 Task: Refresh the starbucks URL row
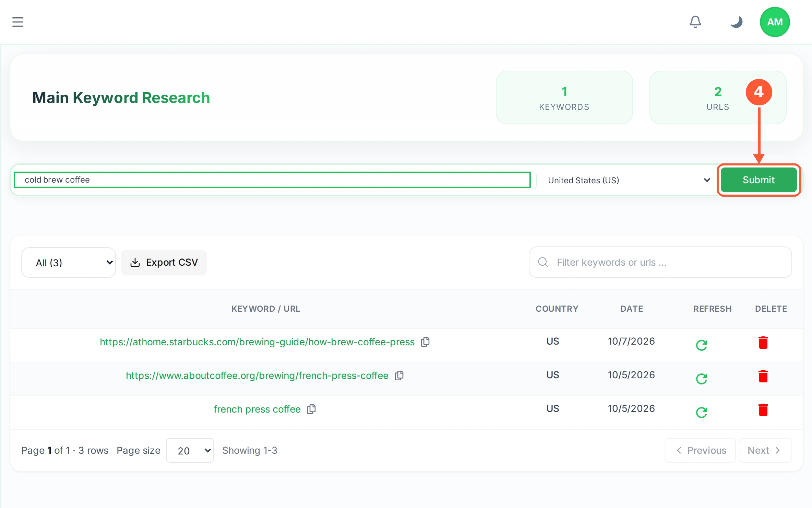pos(702,345)
